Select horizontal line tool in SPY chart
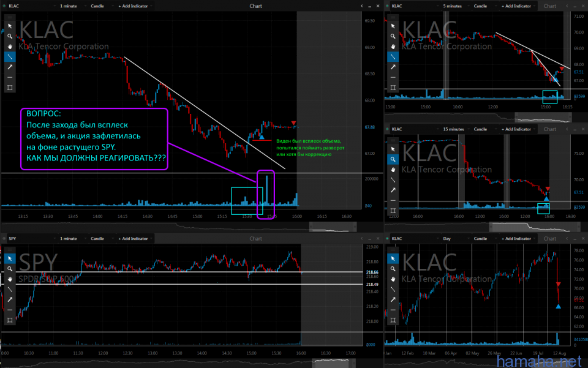Image resolution: width=588 pixels, height=368 pixels. (10, 310)
